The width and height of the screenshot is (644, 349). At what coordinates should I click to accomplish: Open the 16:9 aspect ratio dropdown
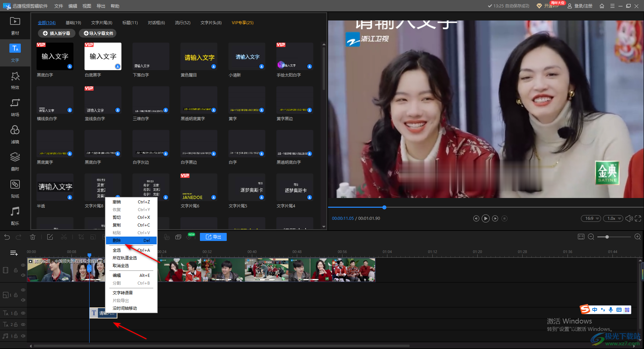pos(591,218)
